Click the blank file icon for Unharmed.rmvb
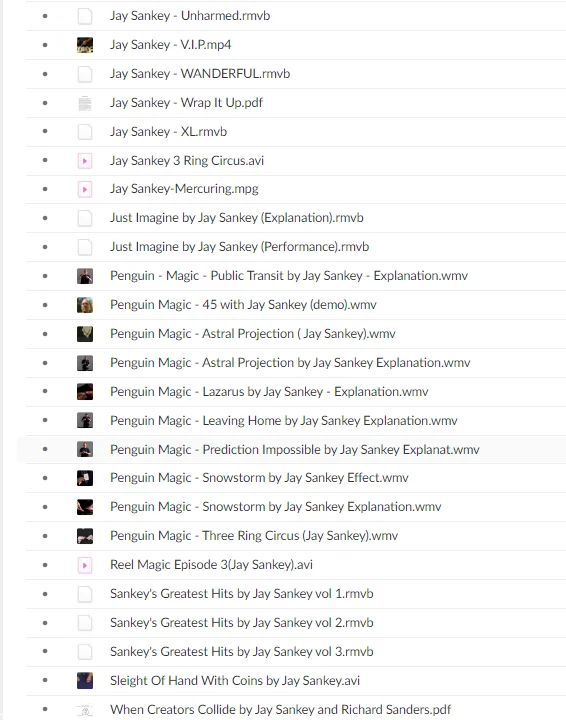This screenshot has width=566, height=720. [x=85, y=16]
